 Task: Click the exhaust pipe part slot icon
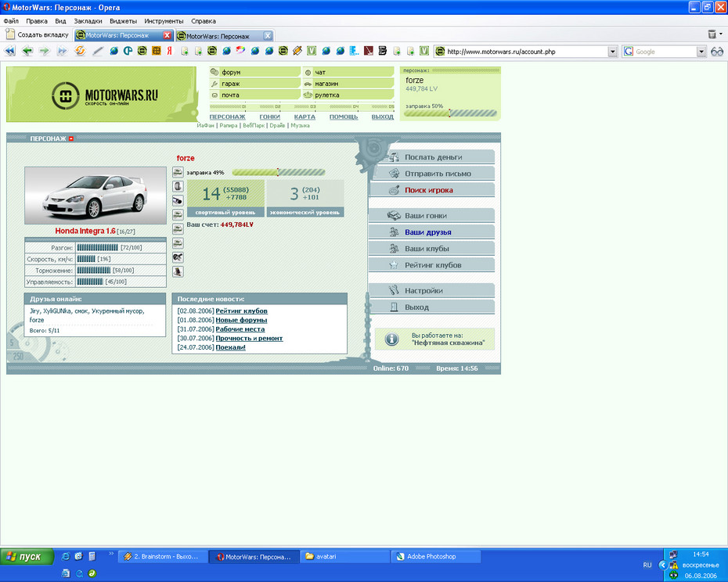[178, 200]
